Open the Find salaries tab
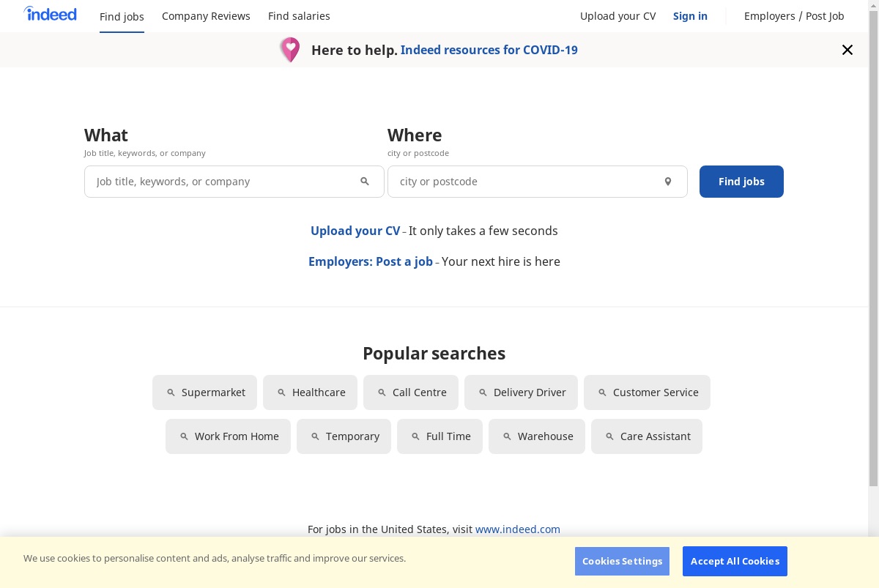 coord(299,16)
